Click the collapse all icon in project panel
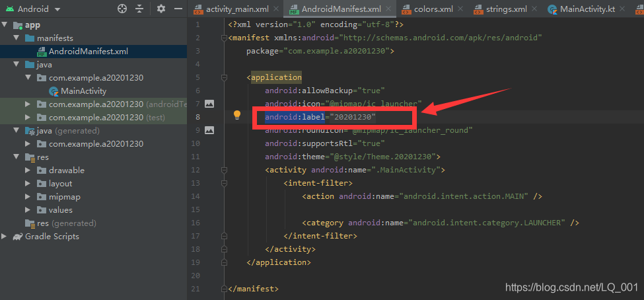 (139, 9)
